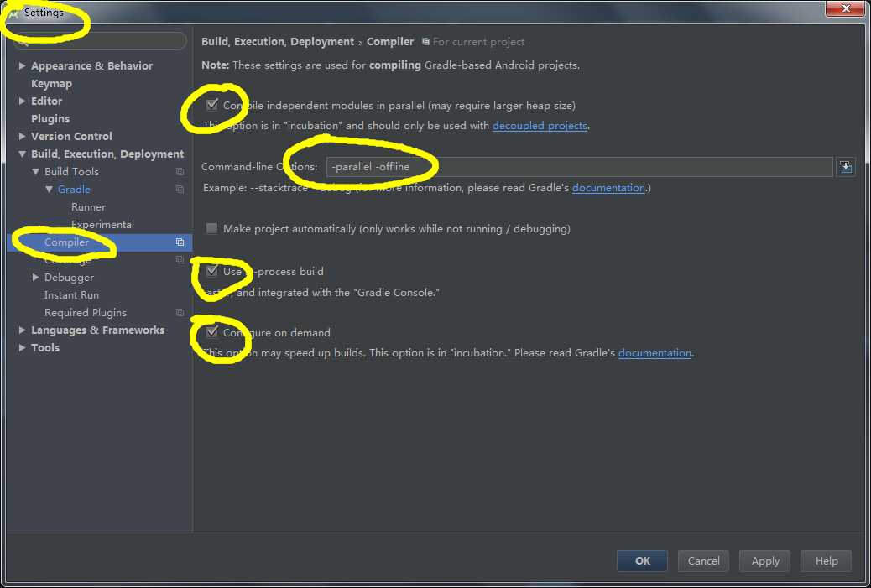Expand the Debugger node

[35, 277]
